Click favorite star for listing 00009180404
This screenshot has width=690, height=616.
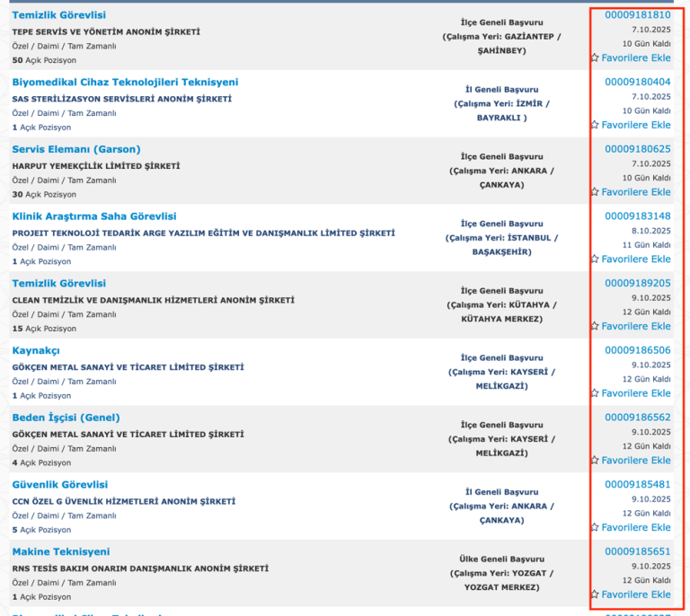pos(595,125)
